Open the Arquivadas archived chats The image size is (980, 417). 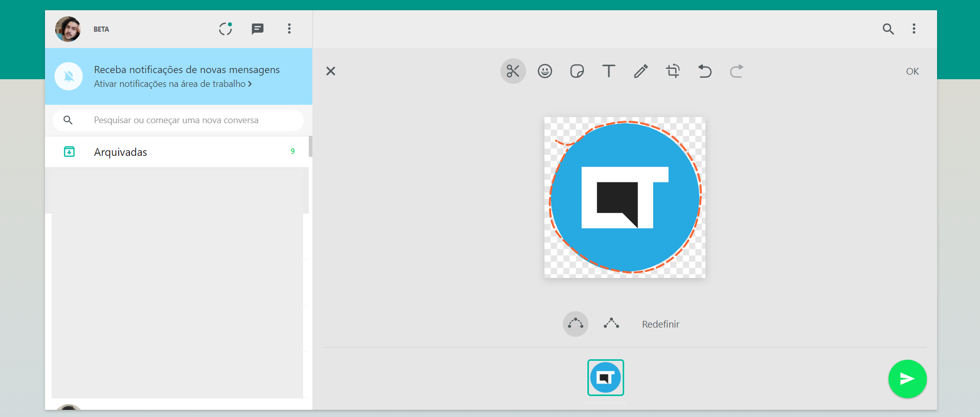[x=177, y=152]
